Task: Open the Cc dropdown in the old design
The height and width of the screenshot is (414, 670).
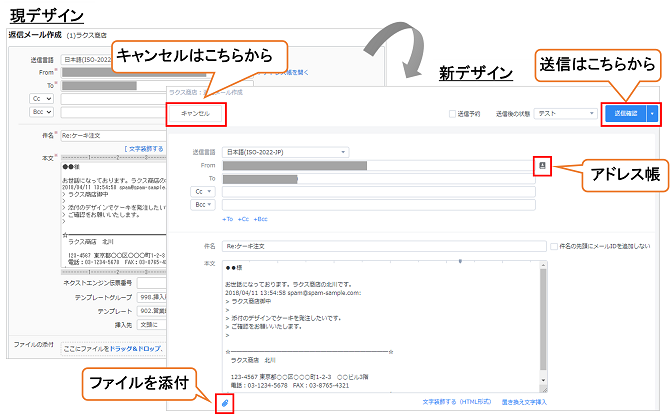Action: click(x=41, y=99)
